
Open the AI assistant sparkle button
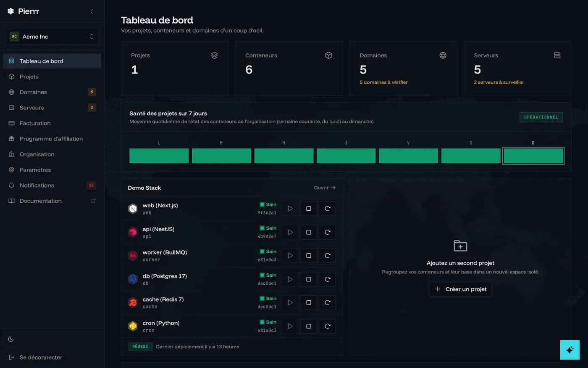point(570,350)
